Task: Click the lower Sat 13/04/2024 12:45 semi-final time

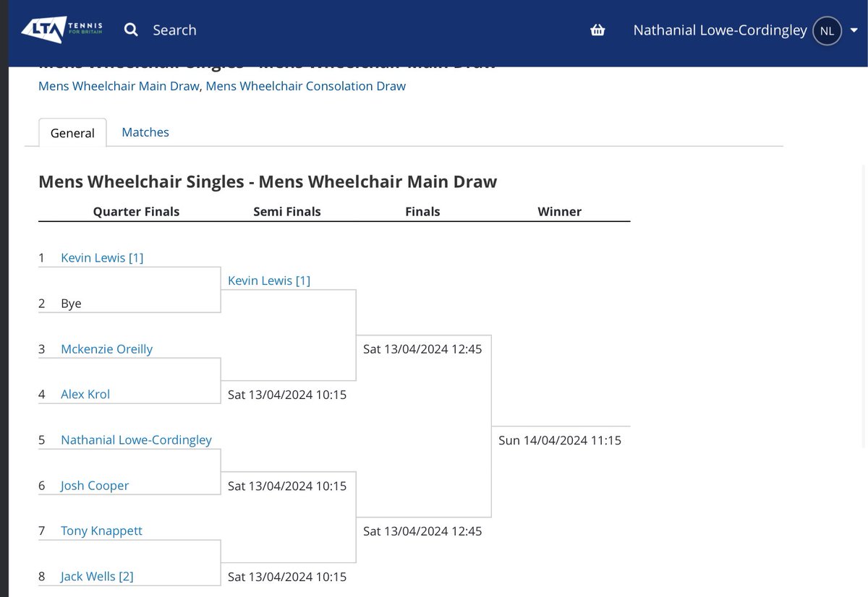Action: [422, 531]
